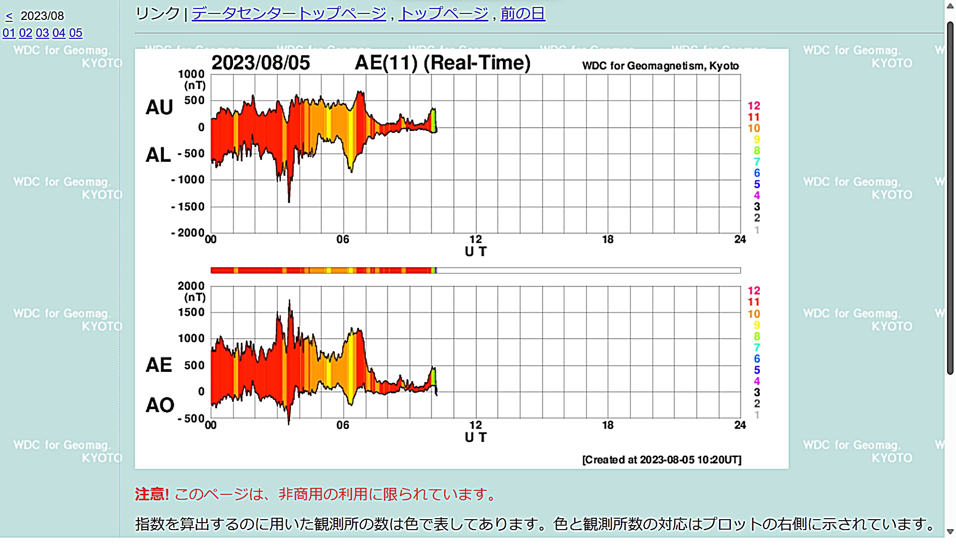The image size is (956, 560).
Task: Click the scrollbar up arrow
Action: (950, 5)
